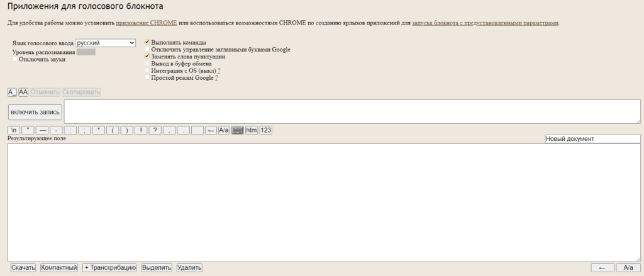Click the recognition level indicator bar
Image resolution: width=644 pixels, height=276 pixels.
pos(86,52)
